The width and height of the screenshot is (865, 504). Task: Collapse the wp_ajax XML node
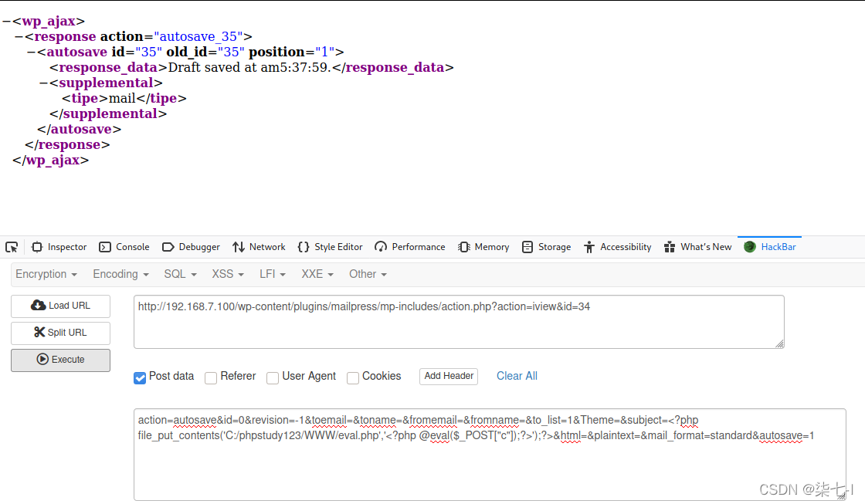[x=6, y=22]
